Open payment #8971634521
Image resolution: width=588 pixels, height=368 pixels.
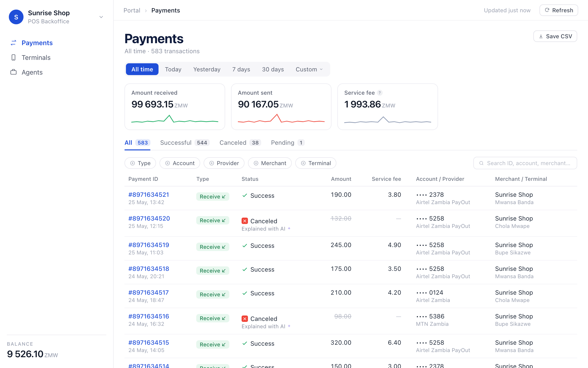pyautogui.click(x=149, y=195)
